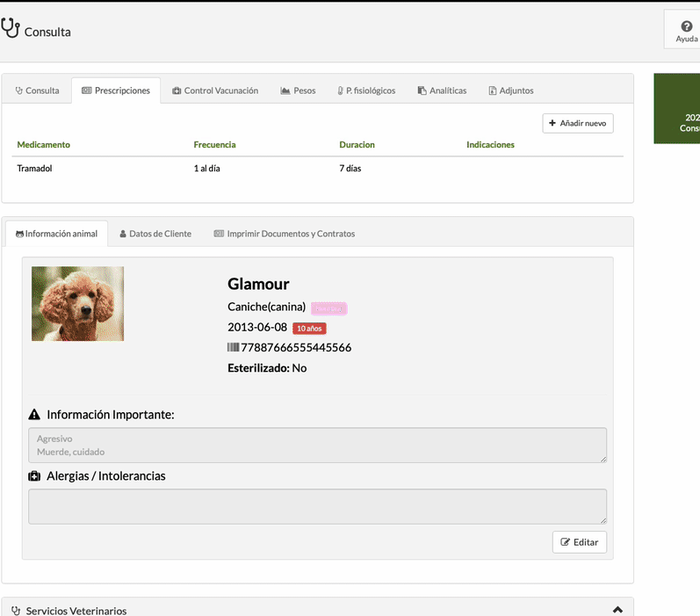This screenshot has width=700, height=616.
Task: Click the medical kit icon beside Alergias
Action: click(x=34, y=476)
